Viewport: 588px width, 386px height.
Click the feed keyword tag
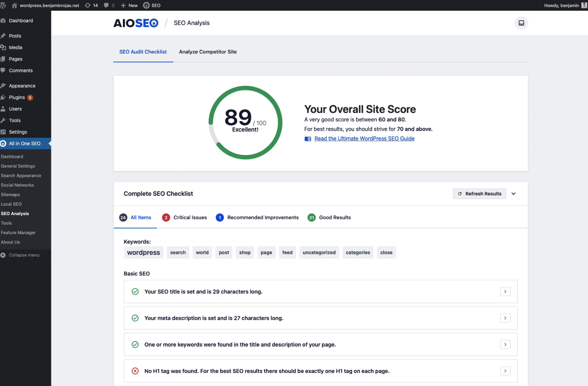(x=287, y=253)
